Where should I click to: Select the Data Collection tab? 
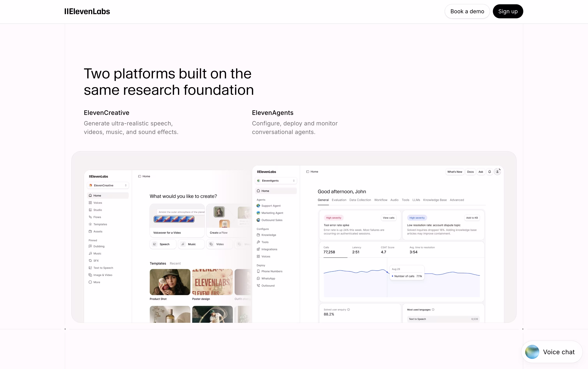(x=360, y=200)
